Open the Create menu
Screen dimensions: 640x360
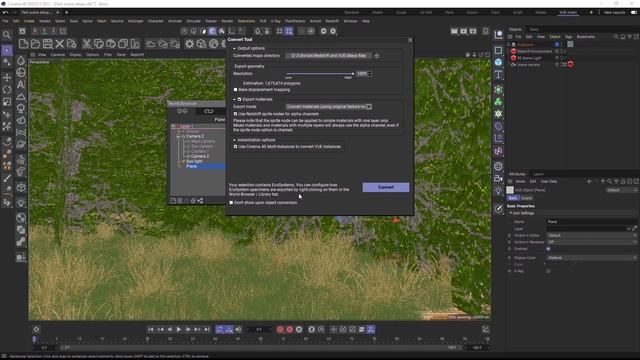tap(29, 21)
